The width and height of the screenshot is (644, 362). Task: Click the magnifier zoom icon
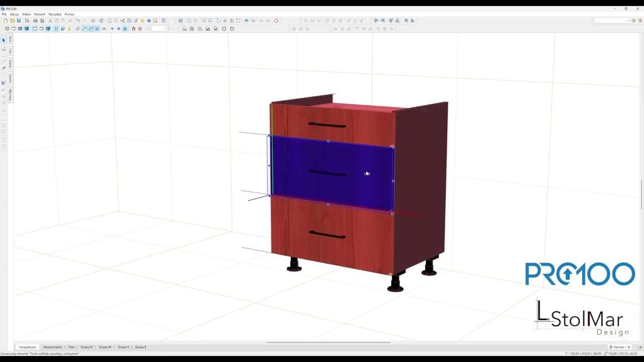pos(116,21)
